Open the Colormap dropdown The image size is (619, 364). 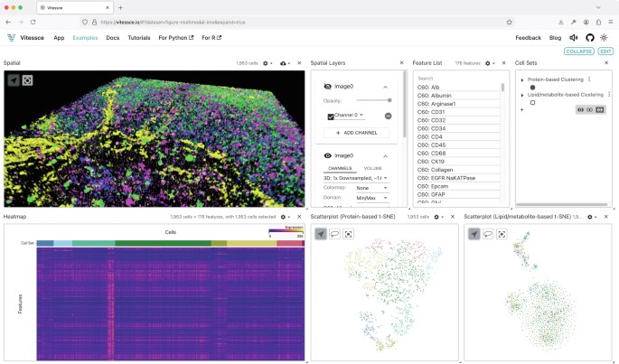coord(371,188)
